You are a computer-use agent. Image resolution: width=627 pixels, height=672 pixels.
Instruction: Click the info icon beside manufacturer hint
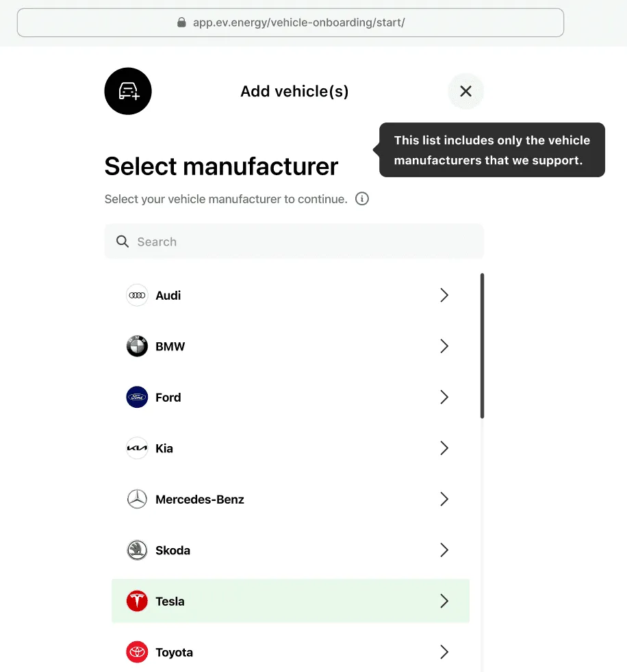coord(362,199)
